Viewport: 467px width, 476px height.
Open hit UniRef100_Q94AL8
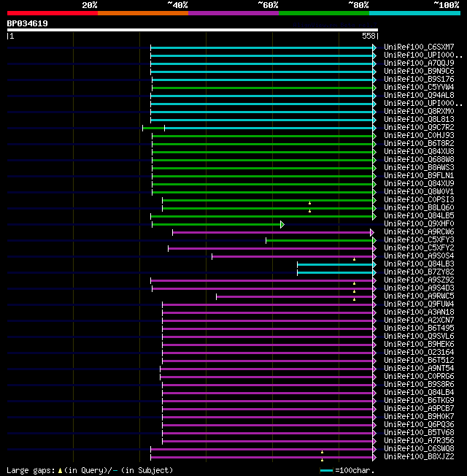click(x=419, y=96)
